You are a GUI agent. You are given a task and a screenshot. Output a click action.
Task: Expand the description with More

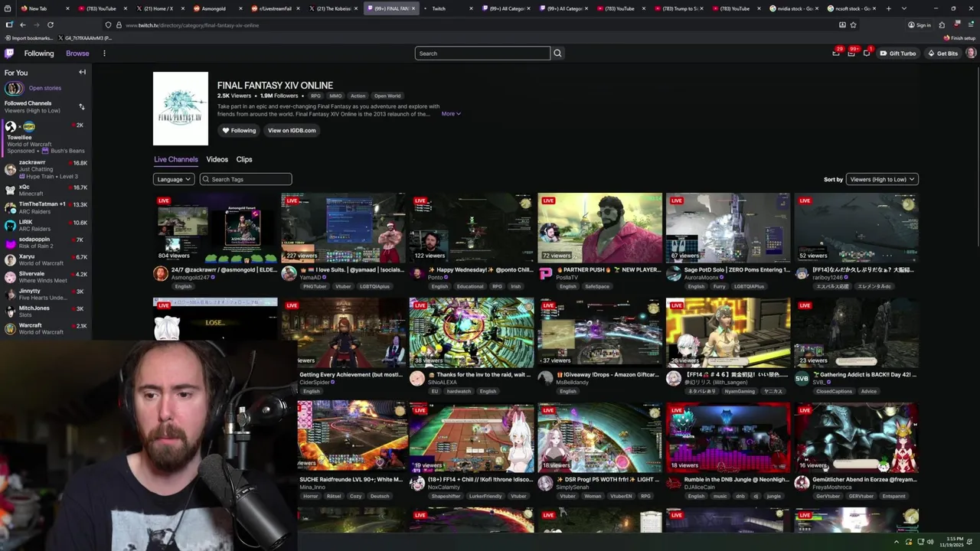451,114
